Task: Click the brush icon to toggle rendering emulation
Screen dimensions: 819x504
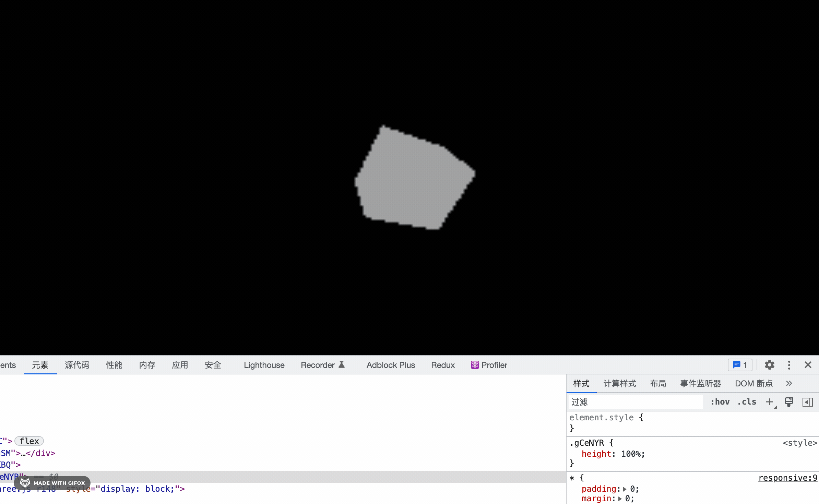Action: click(788, 401)
